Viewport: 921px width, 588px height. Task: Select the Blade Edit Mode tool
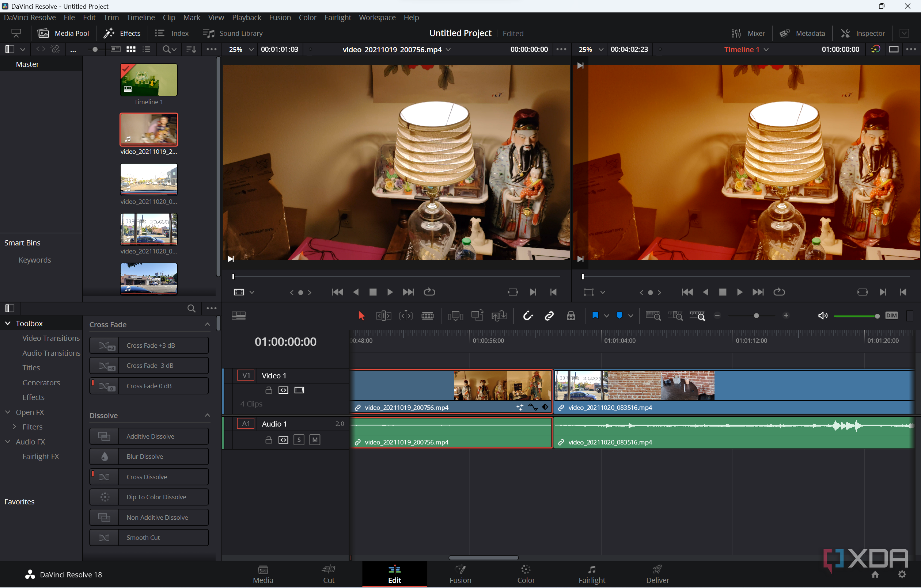pos(428,316)
